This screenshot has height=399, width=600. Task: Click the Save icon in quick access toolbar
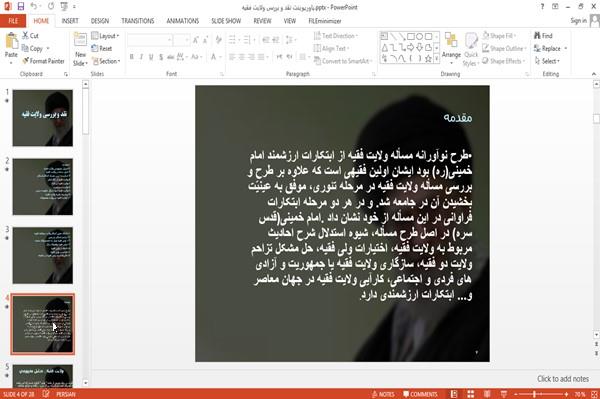tap(21, 6)
